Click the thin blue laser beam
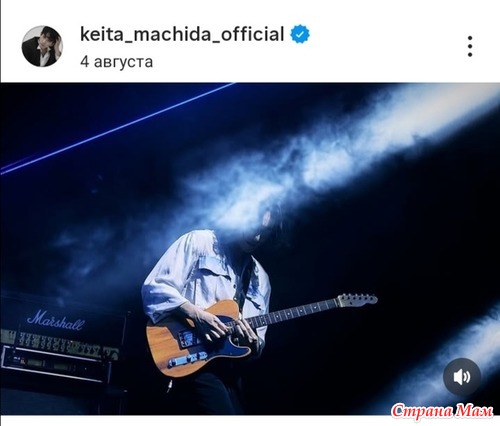 pos(117,128)
